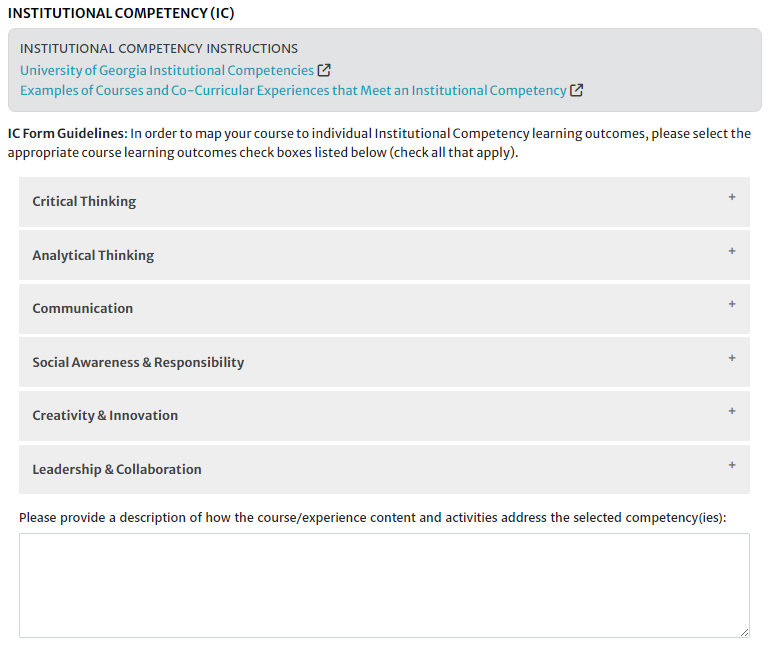Click plus icon for Social Awareness & Responsibility

point(732,358)
